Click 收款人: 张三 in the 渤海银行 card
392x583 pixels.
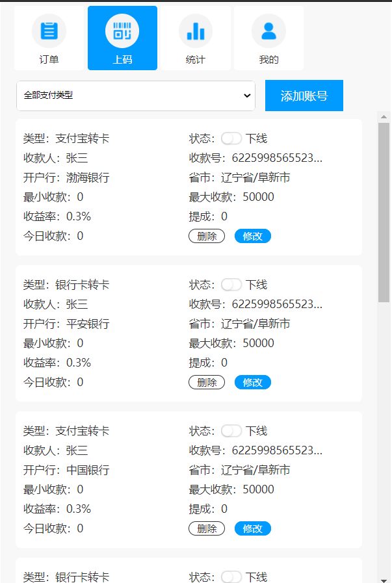coord(55,158)
